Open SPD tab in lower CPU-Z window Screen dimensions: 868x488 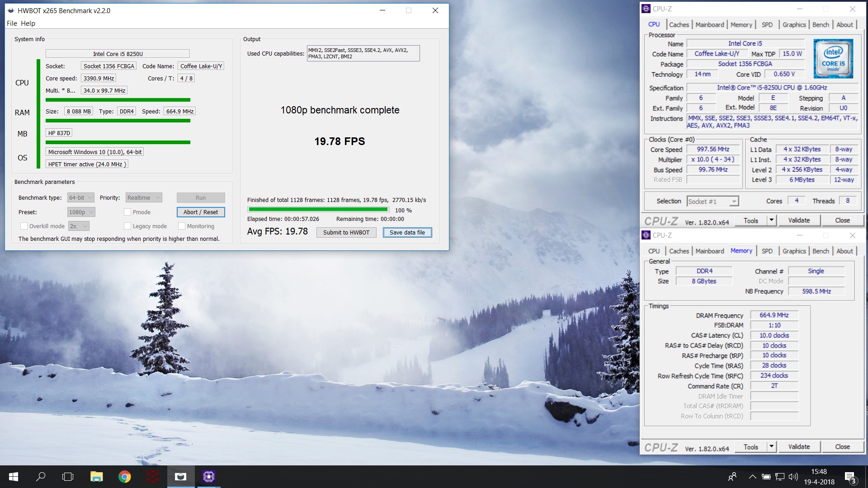[767, 251]
